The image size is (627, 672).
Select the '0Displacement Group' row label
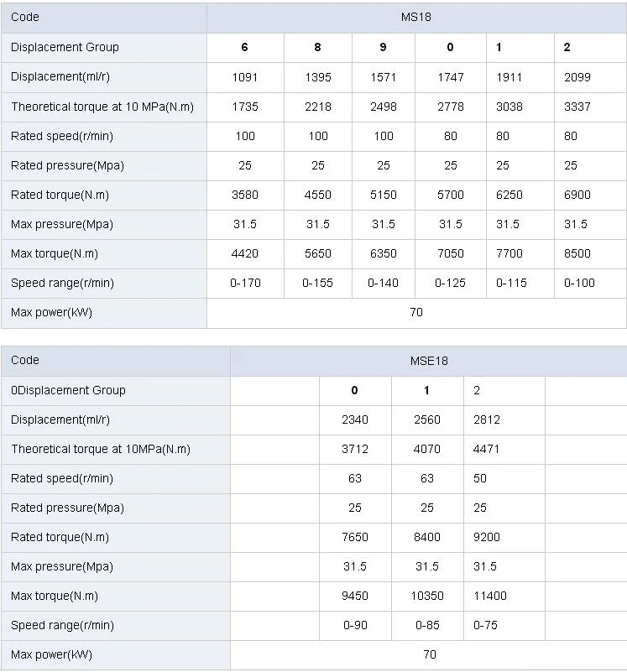pos(68,390)
